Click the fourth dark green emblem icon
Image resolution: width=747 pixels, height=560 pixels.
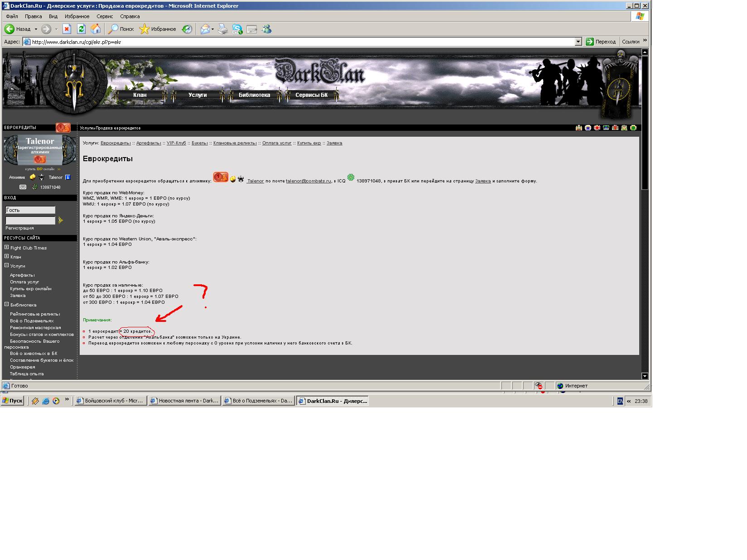[x=606, y=128]
